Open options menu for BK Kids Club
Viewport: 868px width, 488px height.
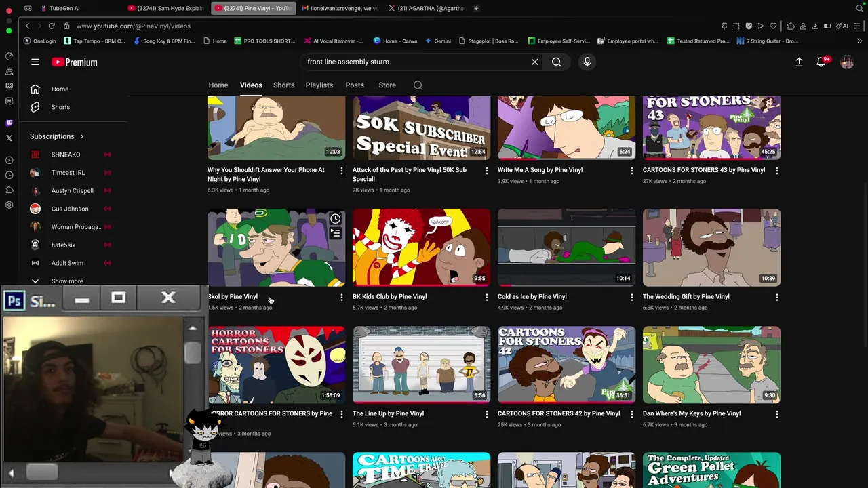tap(486, 297)
